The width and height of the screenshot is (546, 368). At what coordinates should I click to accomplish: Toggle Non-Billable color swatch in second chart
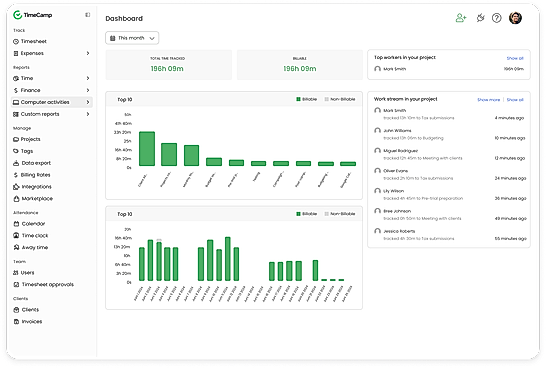(326, 214)
